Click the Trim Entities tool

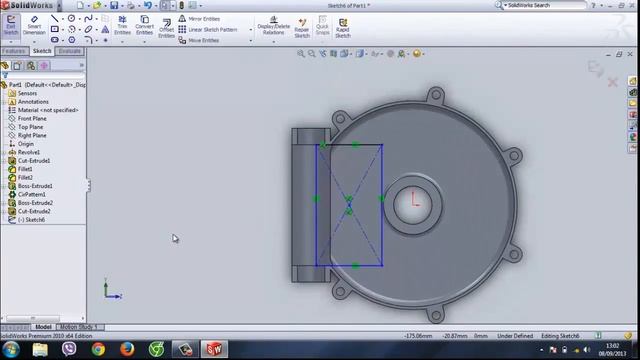(x=122, y=25)
